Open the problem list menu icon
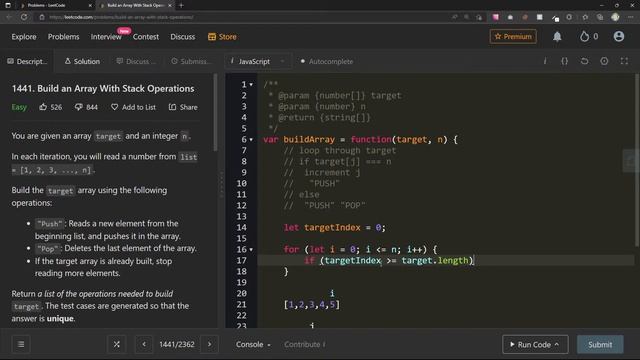 tap(21, 344)
